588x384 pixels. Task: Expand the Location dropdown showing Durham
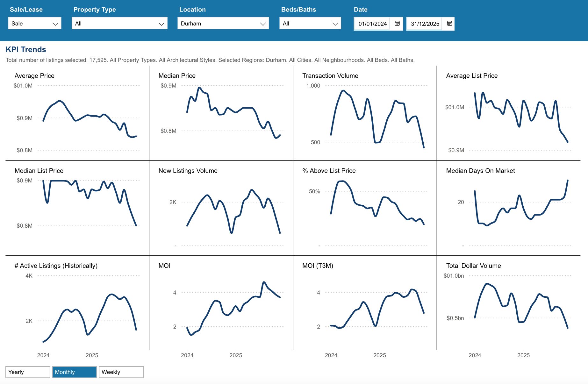coord(223,24)
